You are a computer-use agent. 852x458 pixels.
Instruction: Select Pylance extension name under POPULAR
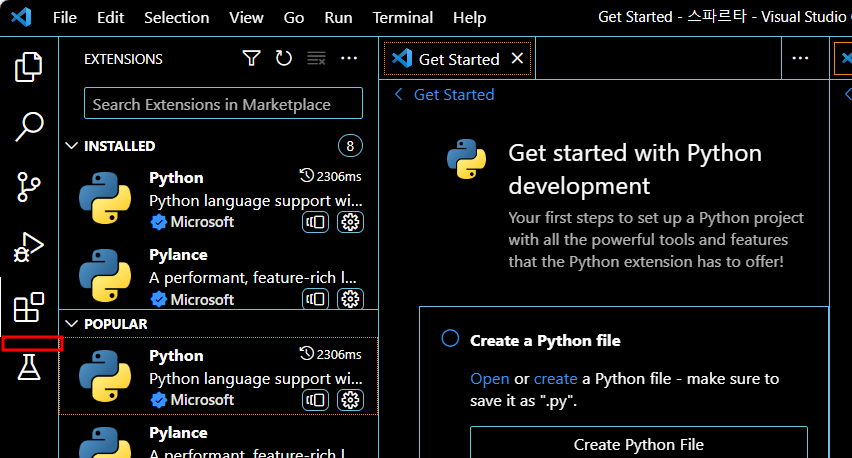[x=178, y=433]
